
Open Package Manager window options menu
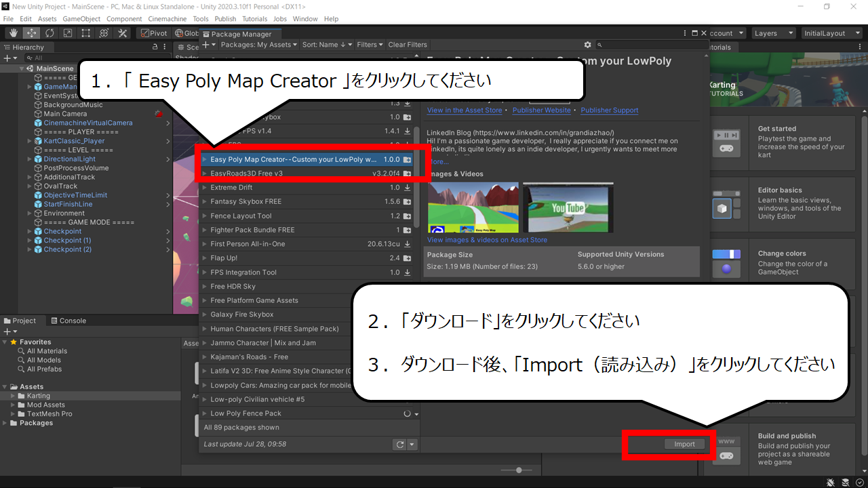point(684,33)
